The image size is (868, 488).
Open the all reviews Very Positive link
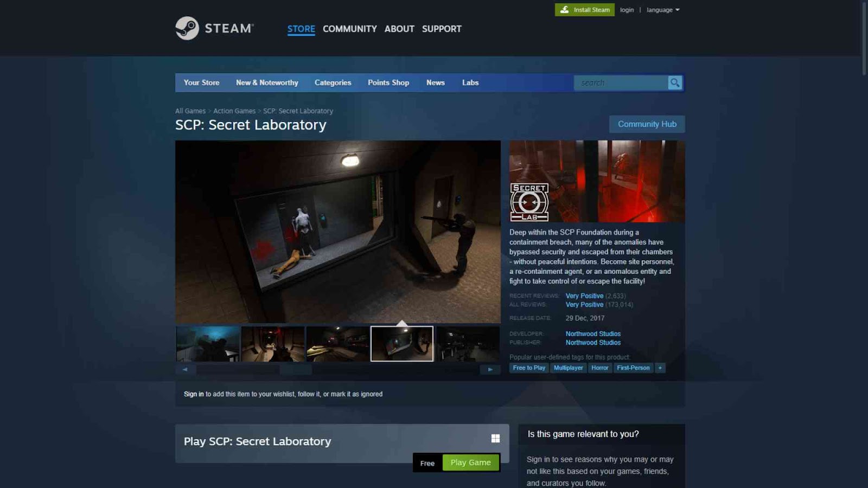(x=584, y=305)
